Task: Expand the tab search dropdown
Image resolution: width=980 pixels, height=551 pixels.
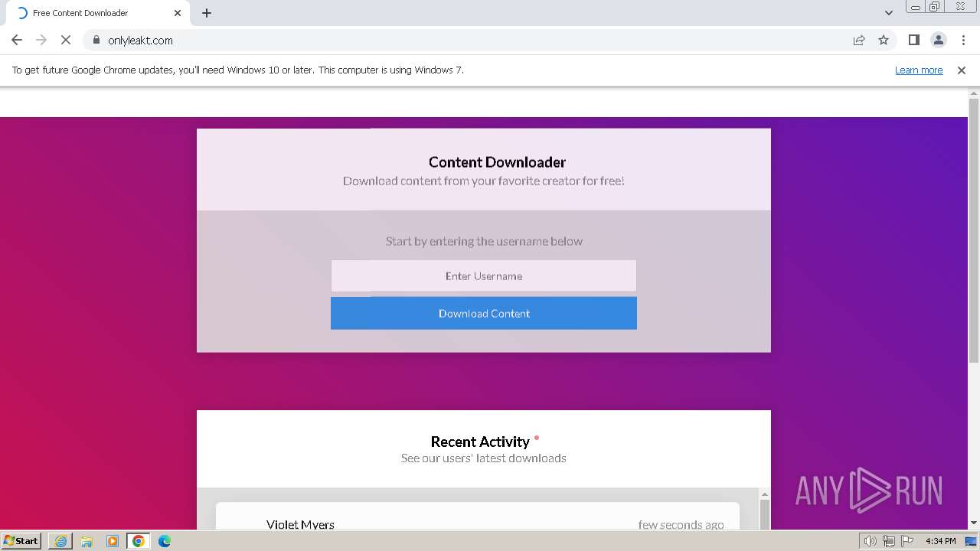Action: tap(889, 13)
